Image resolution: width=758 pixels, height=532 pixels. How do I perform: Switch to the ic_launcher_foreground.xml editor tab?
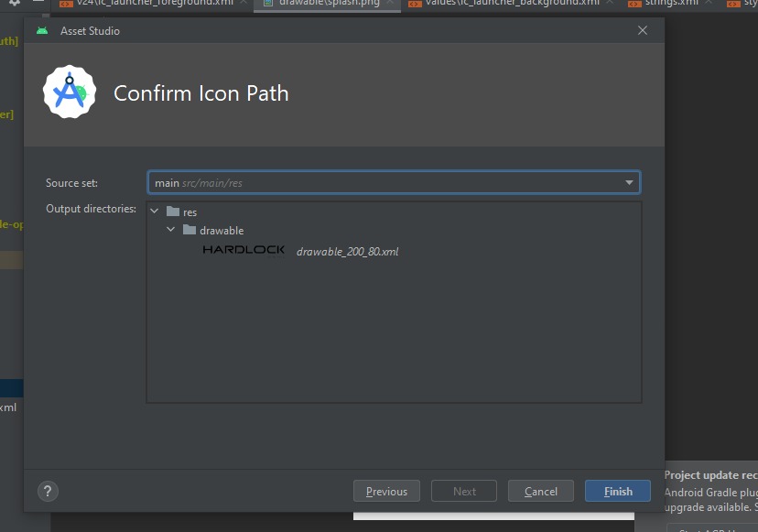tap(154, 3)
